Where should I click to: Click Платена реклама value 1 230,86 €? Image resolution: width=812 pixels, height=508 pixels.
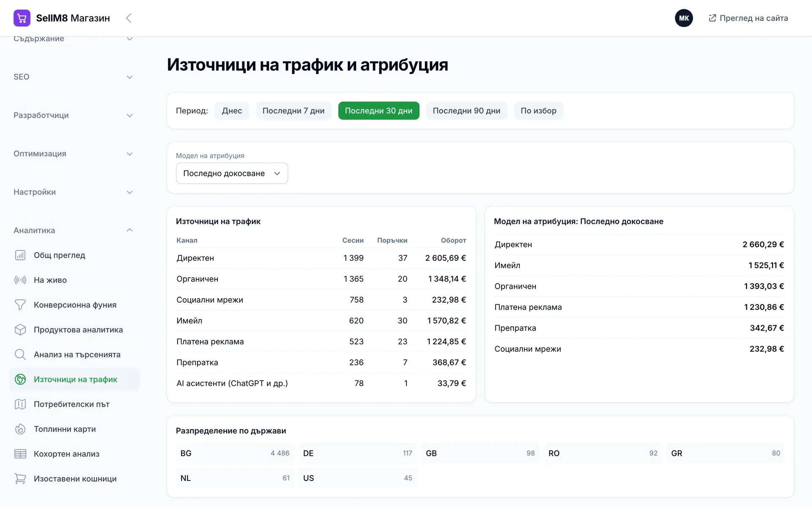(764, 307)
